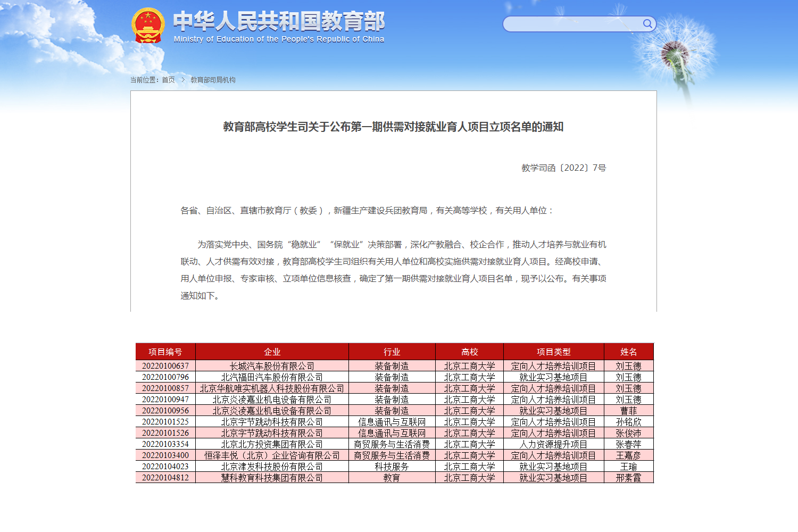Select the 姓名 column header
The image size is (798, 532).
point(628,352)
